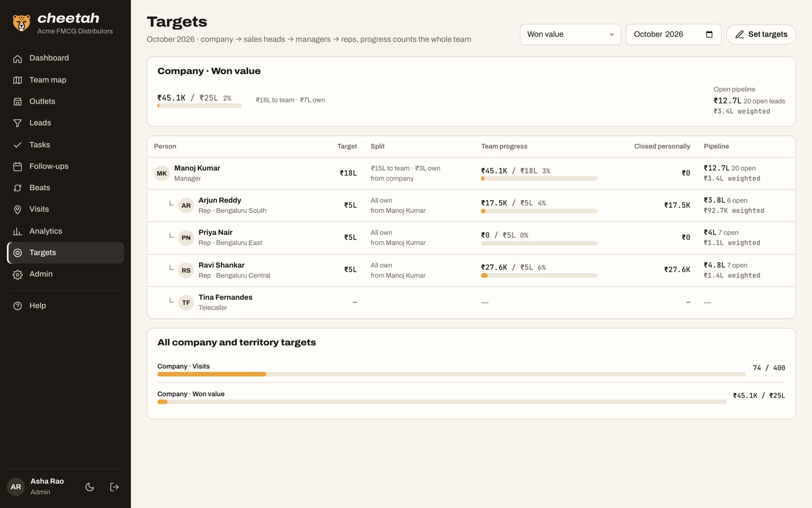Screen dimensions: 812x508
Task: Click the Acme FMCG Distributors company name
Action: [x=75, y=31]
